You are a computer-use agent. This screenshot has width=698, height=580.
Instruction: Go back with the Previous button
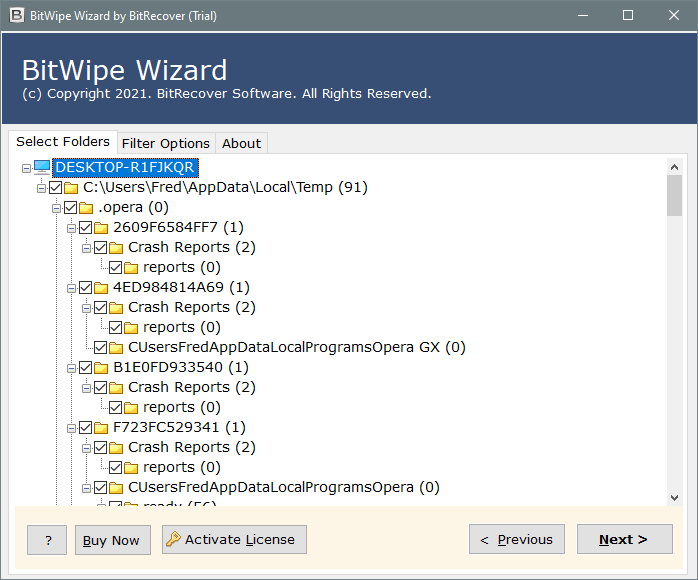(x=517, y=539)
